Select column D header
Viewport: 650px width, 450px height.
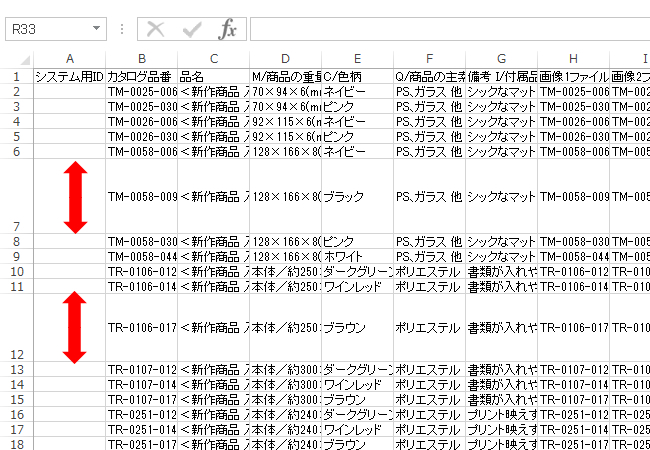(285, 59)
